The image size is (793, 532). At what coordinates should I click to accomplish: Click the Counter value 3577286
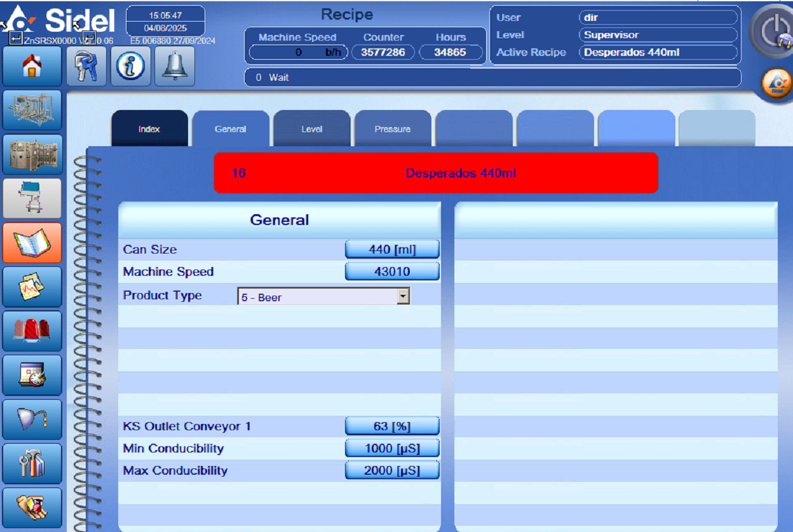[383, 53]
